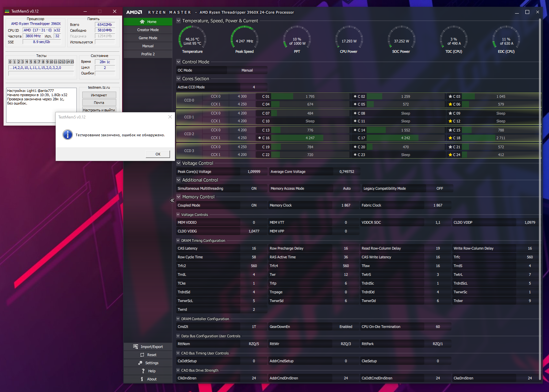This screenshot has height=392, width=549.
Task: Click the Help button label
Action: point(152,371)
